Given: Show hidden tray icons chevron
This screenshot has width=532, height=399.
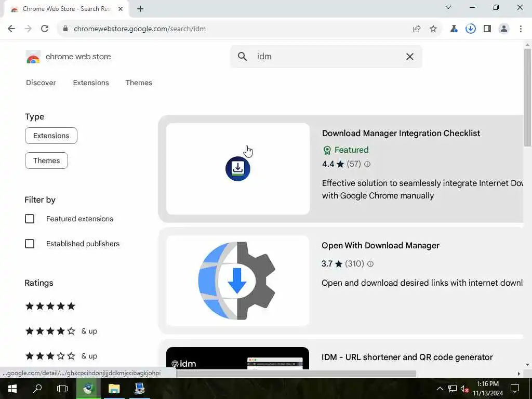Looking at the screenshot, I should 440,389.
